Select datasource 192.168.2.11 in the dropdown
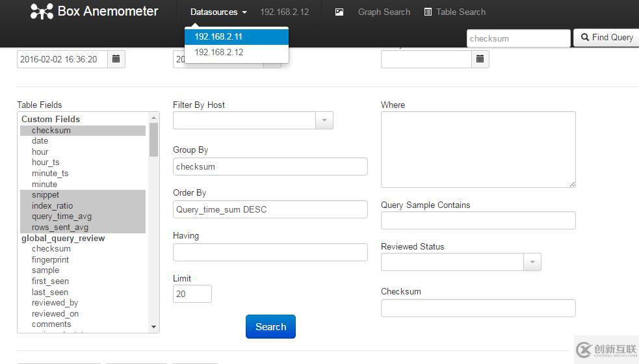The width and height of the screenshot is (639, 364). [237, 36]
